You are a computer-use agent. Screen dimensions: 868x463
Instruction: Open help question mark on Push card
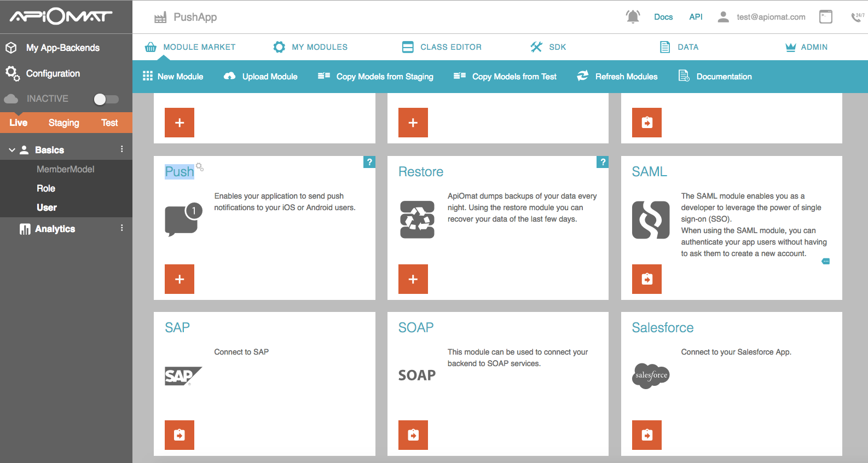coord(369,162)
